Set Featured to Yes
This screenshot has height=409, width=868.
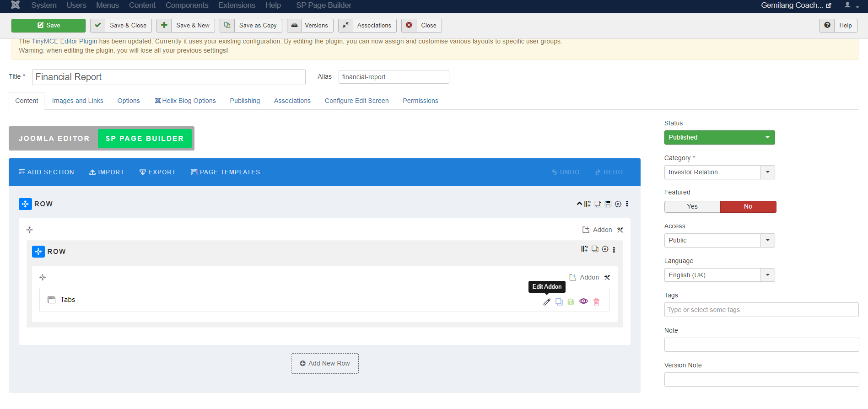click(692, 206)
